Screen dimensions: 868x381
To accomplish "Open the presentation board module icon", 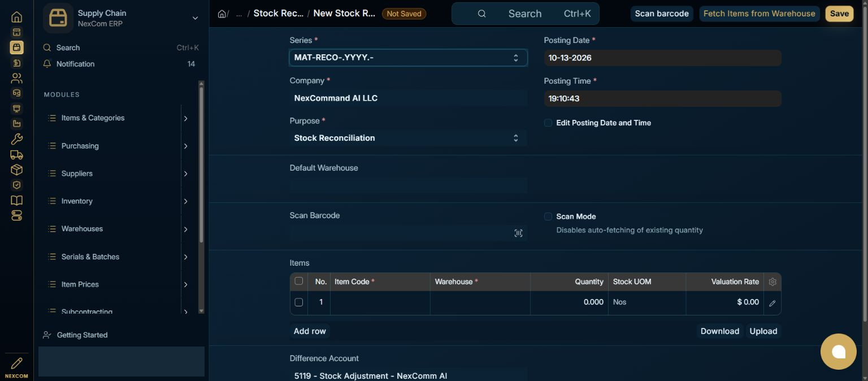I will [16, 109].
